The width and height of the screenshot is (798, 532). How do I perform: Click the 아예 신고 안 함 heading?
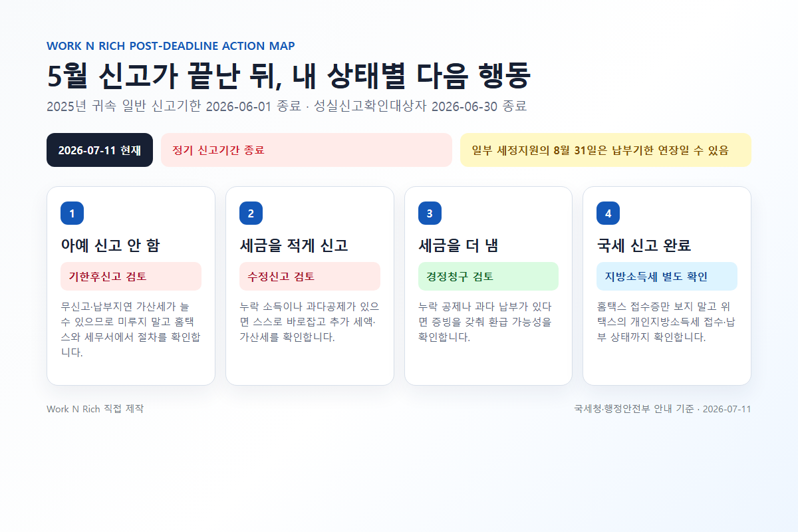110,245
